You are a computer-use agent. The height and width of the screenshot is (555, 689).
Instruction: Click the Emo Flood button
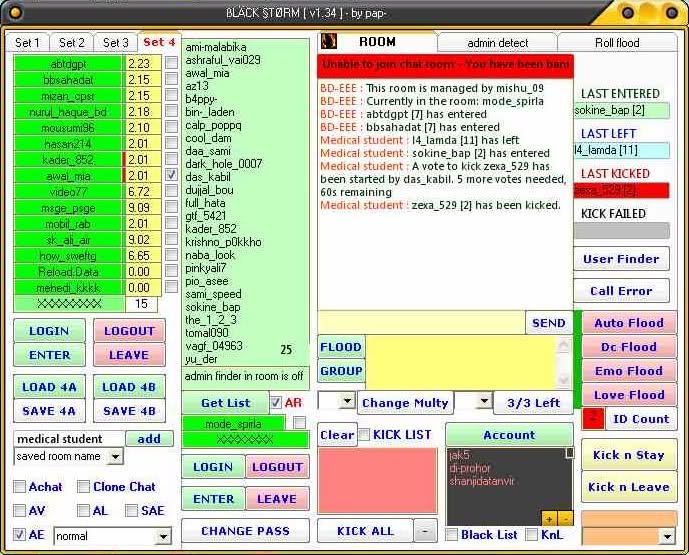point(629,371)
